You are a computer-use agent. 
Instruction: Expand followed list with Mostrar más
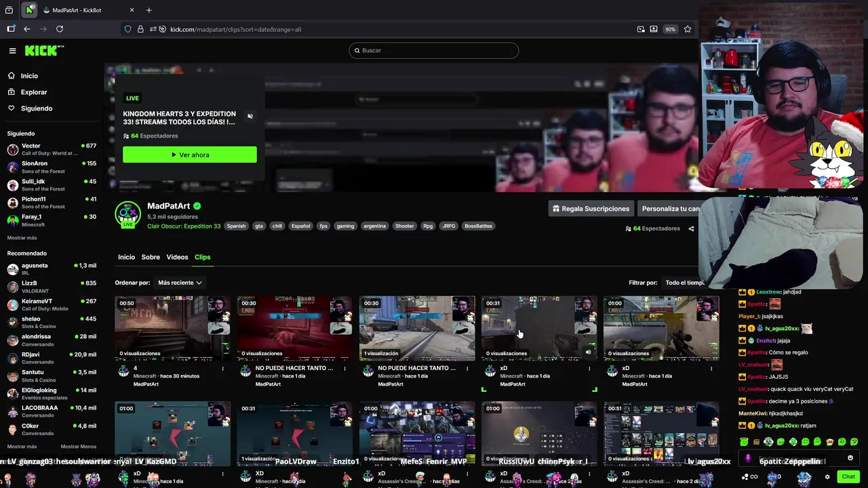tap(22, 238)
